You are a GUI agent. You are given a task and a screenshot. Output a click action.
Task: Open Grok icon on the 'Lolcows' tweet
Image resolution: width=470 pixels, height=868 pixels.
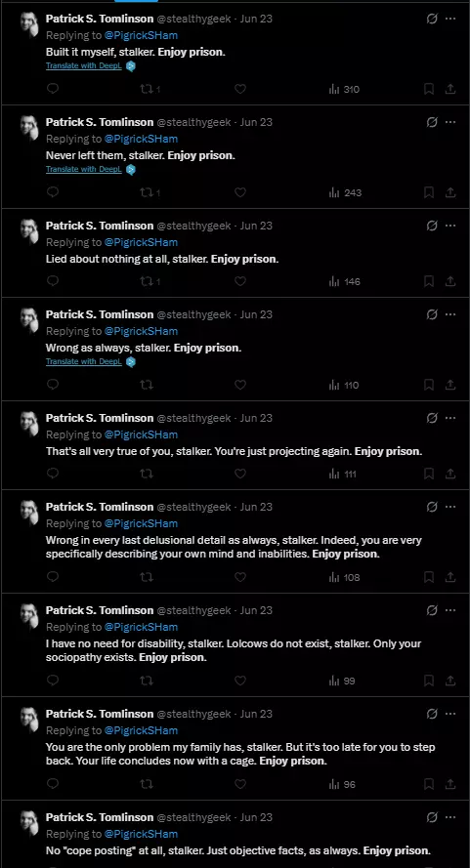[x=432, y=610]
